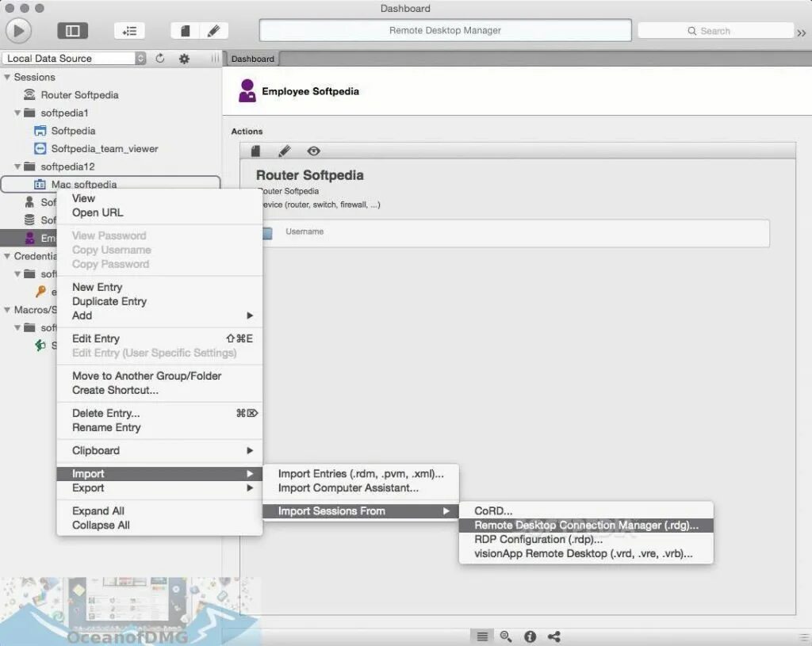
Task: Choose Expand All menu item
Action: pos(159,510)
